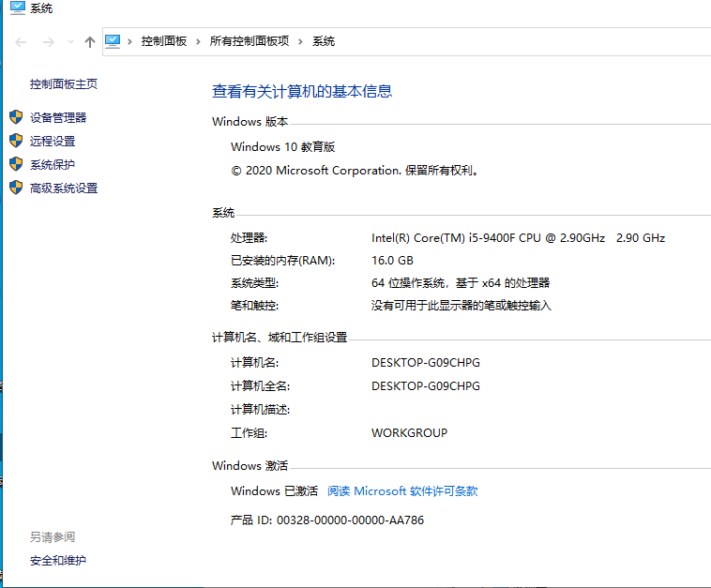This screenshot has width=711, height=588.
Task: Select 所有控制面板项 in the address breadcrumb
Action: pos(250,41)
